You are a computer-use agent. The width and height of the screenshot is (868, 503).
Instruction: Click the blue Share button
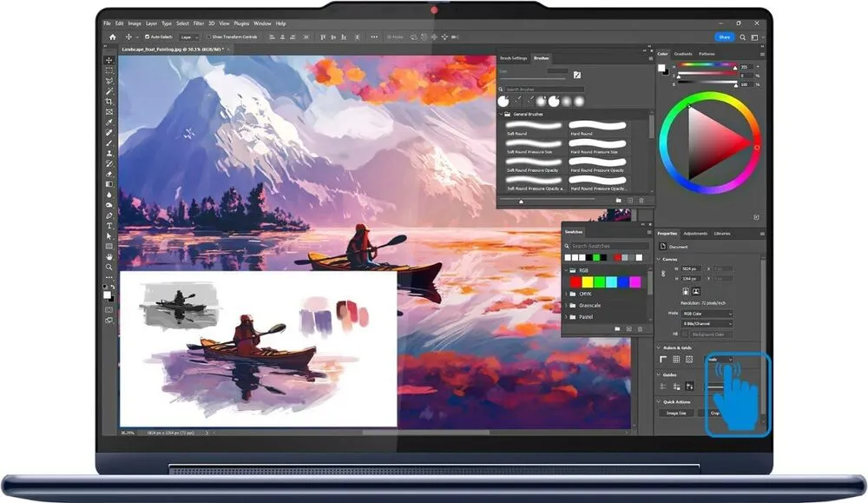[725, 37]
